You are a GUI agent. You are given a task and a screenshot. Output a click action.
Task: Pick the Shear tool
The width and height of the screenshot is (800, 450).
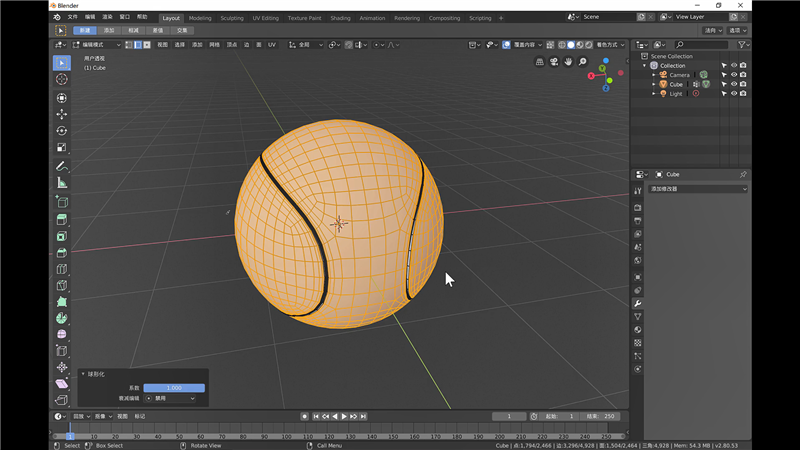click(x=62, y=383)
